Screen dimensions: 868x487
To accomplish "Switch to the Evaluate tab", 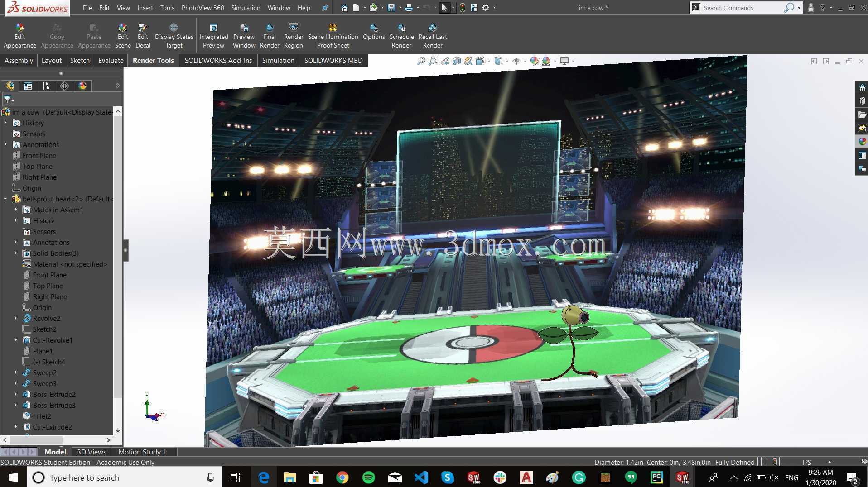I will click(111, 60).
